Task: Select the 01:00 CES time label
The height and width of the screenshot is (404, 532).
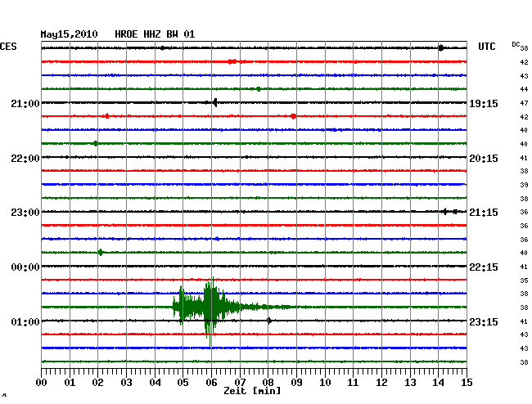Action: (x=25, y=321)
